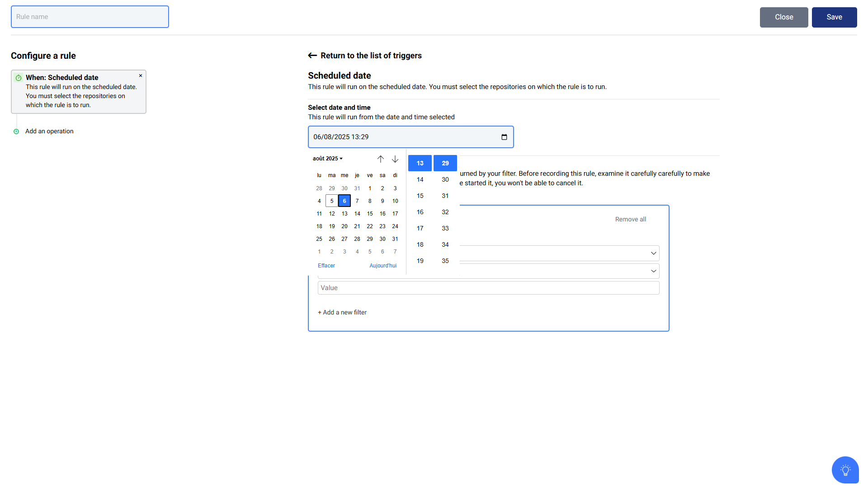Select hour 17 in time list
Screen dimensions: 868x488
420,228
